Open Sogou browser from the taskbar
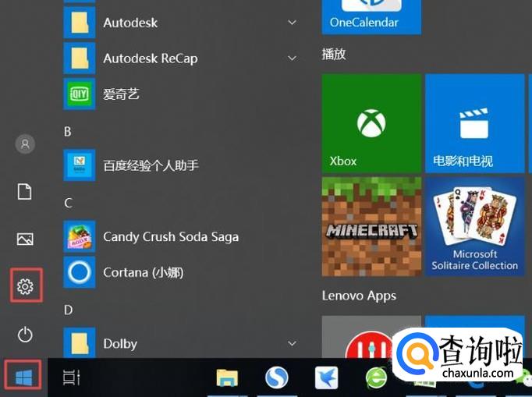The height and width of the screenshot is (397, 532). [x=276, y=378]
